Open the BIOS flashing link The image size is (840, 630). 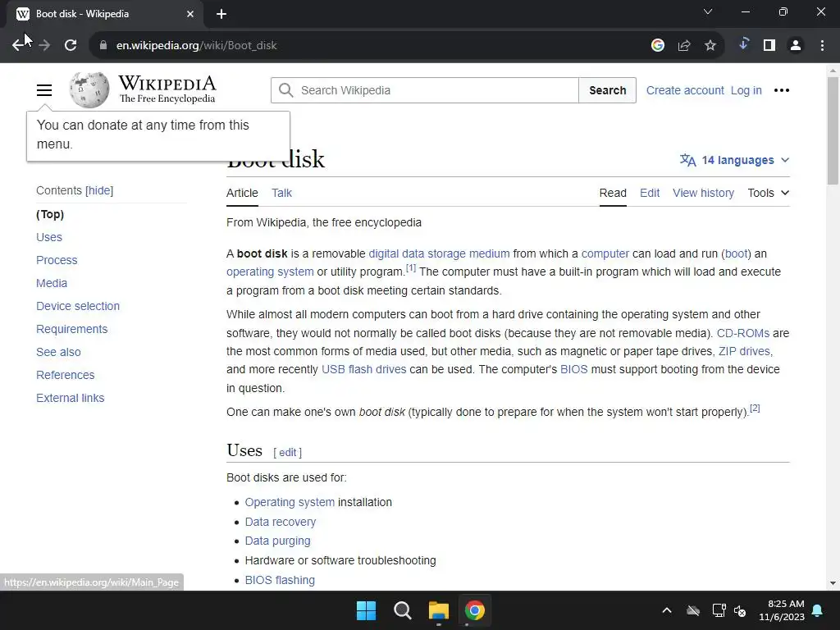click(x=280, y=580)
